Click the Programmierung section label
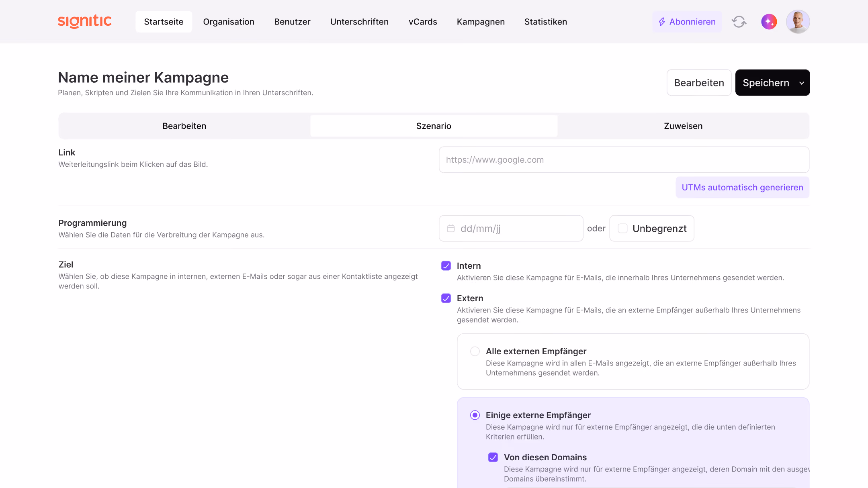The height and width of the screenshot is (488, 868). [x=92, y=223]
